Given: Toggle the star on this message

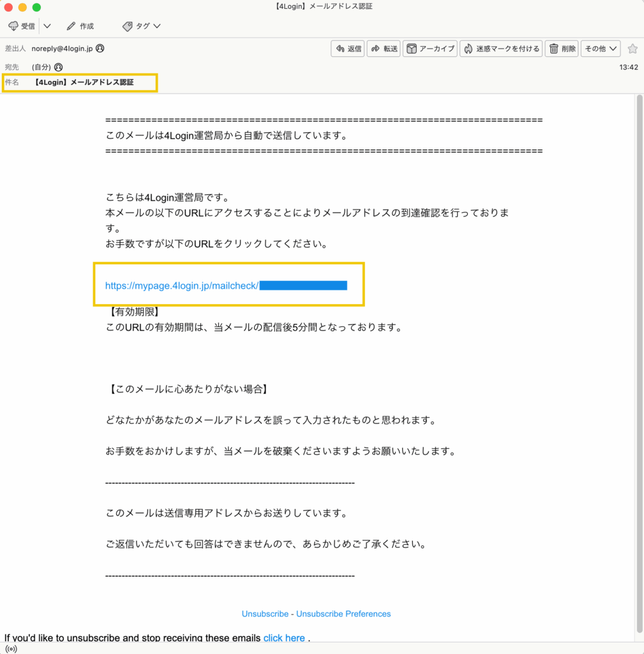Looking at the screenshot, I should 632,49.
